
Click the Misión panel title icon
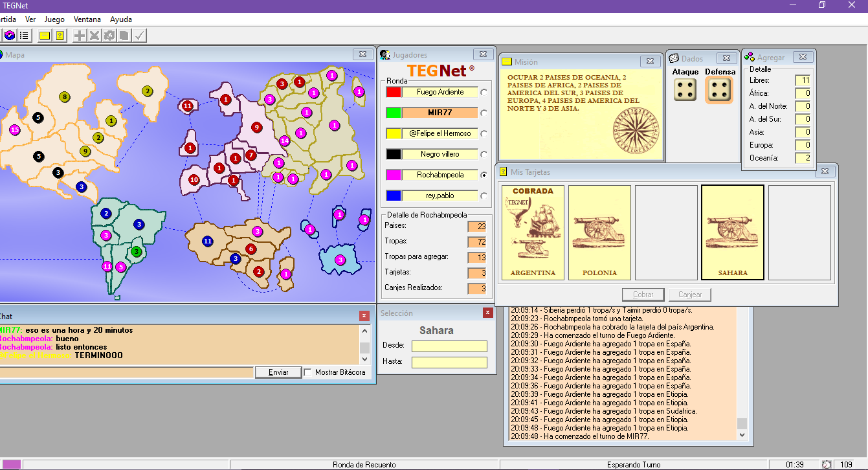[x=506, y=62]
